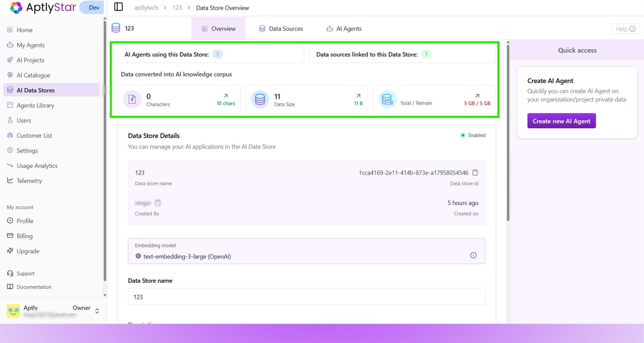This screenshot has width=644, height=343.
Task: Copy the Created By username
Action: point(157,203)
